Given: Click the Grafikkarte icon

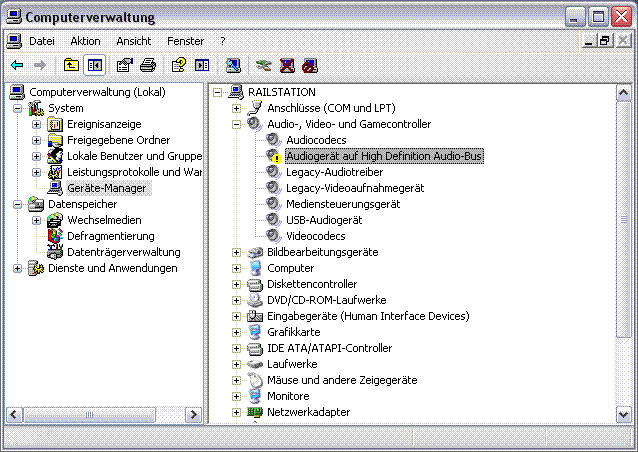Looking at the screenshot, I should click(x=255, y=332).
